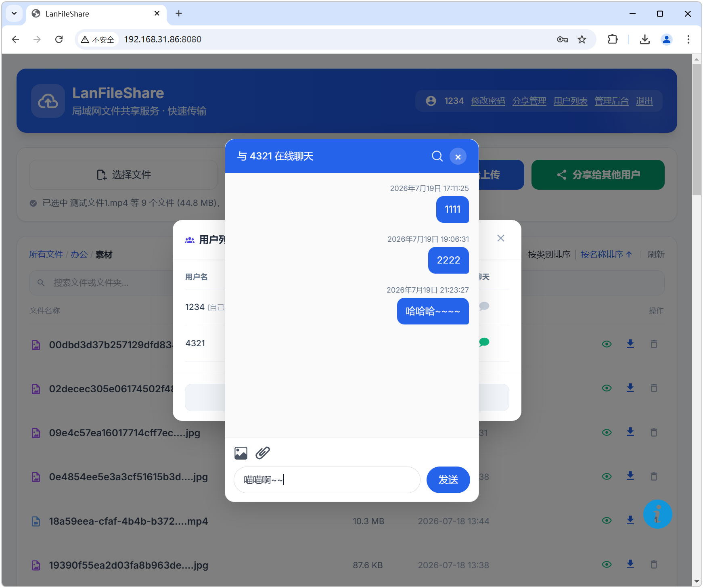Click the page vertical scrollbar thumb

pyautogui.click(x=697, y=129)
